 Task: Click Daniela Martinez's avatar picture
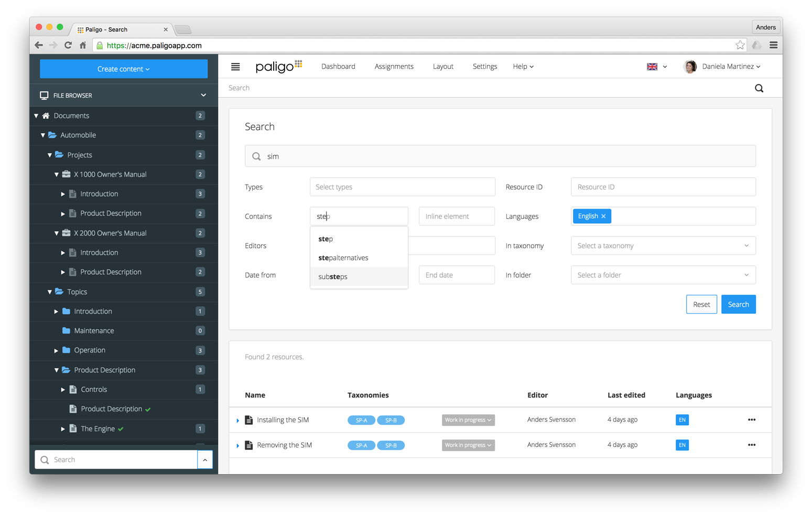coord(690,67)
